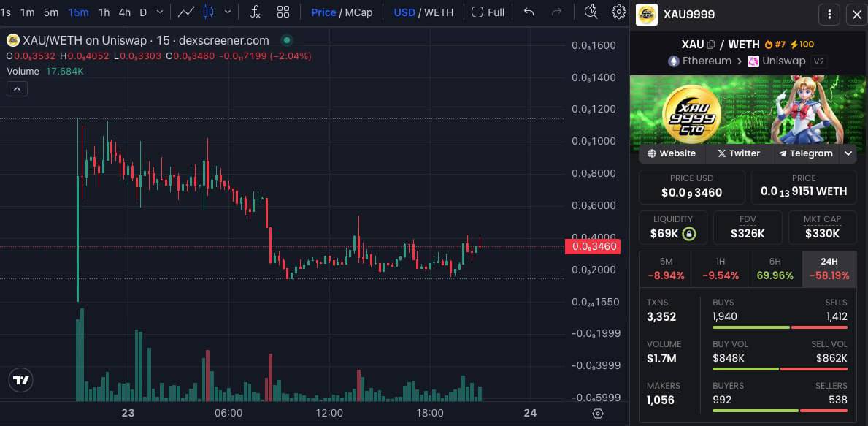Click the PRICE in WETH box
Viewport: 868px width, 426px height.
(804, 186)
